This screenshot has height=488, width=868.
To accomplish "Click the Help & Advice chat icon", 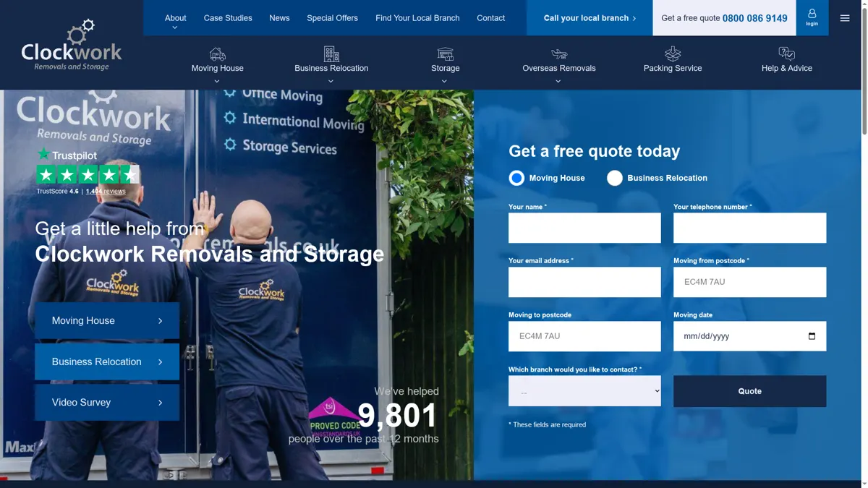I will pyautogui.click(x=787, y=53).
